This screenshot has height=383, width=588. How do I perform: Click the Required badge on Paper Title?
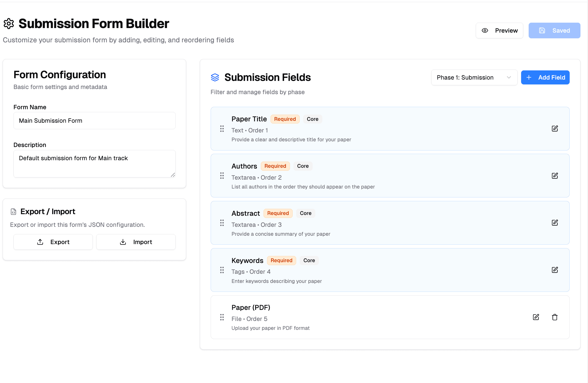(285, 119)
